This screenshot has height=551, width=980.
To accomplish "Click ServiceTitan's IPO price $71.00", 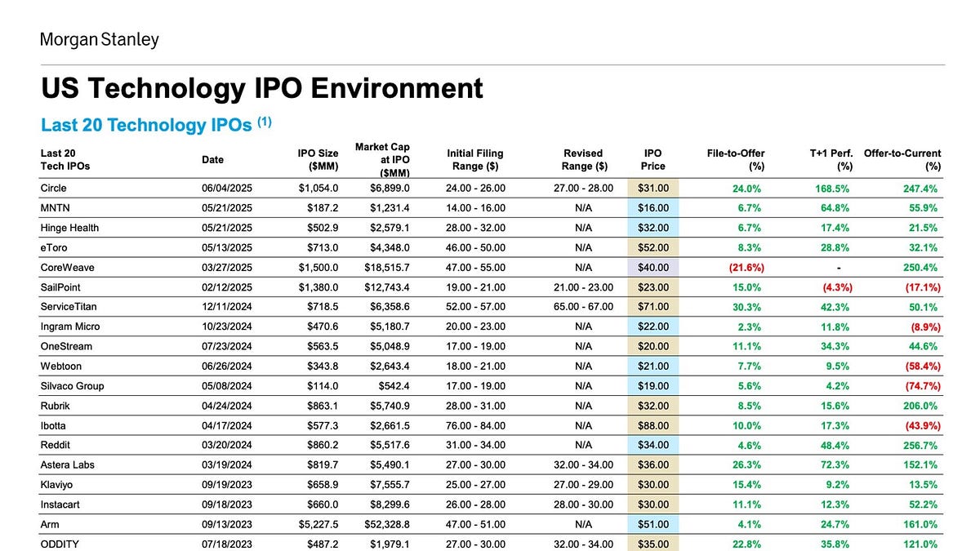I will click(x=653, y=307).
